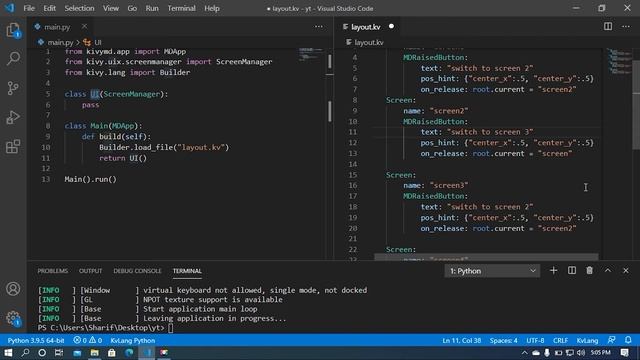Viewport: 640px width, 360px height.
Task: Open Task View on the taskbar
Action: (59, 353)
